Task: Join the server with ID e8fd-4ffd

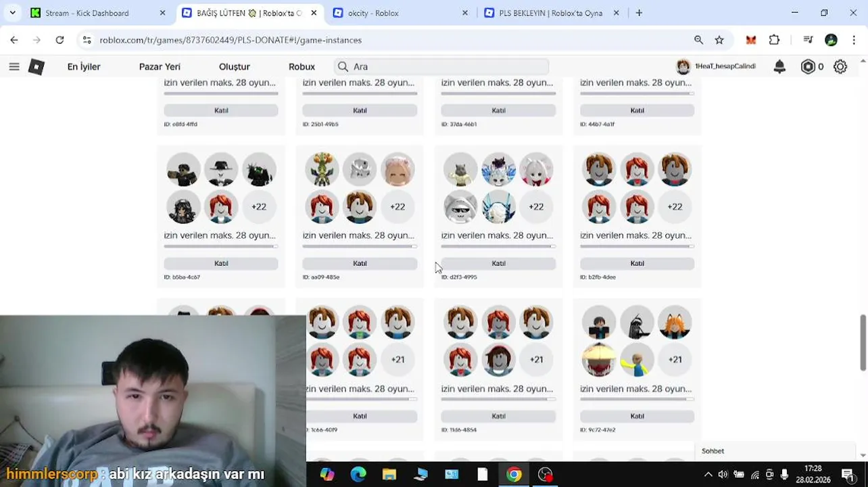Action: click(221, 110)
